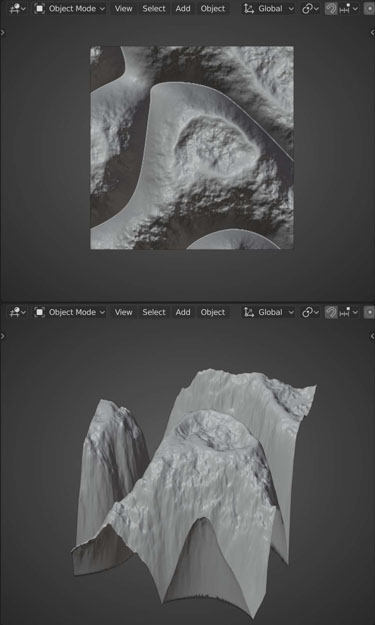Open Select menu in bottom viewport header

(154, 312)
